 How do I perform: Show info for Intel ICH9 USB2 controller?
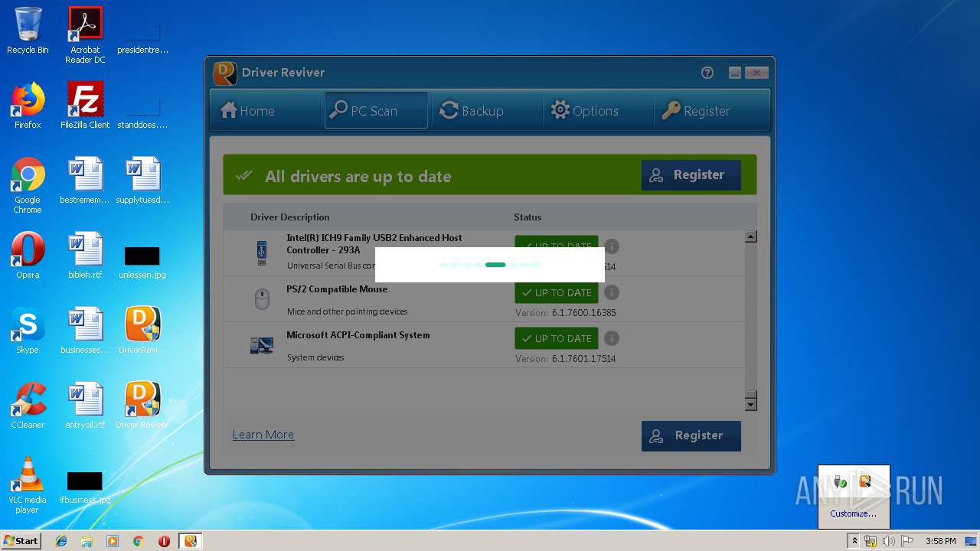612,246
